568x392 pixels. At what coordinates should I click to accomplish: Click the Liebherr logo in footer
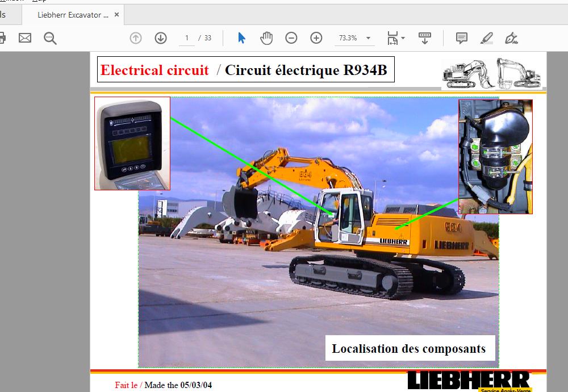pyautogui.click(x=469, y=381)
